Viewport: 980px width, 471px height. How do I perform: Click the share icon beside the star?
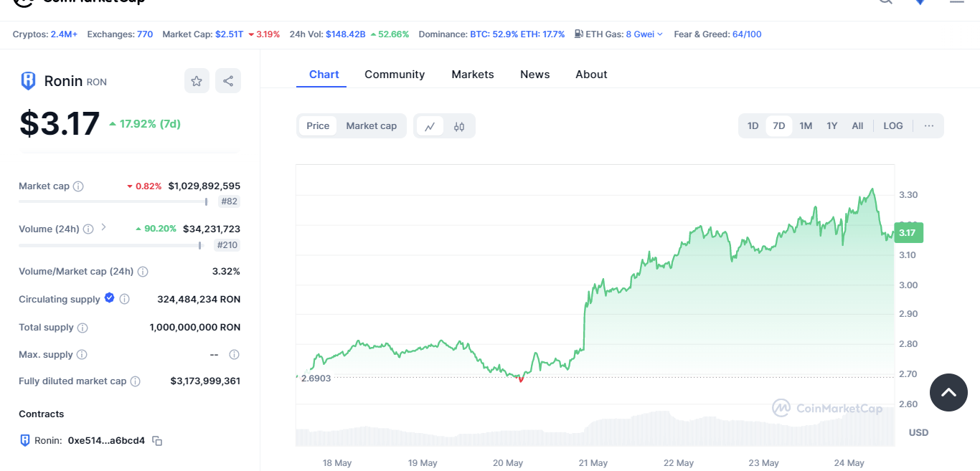(x=228, y=81)
